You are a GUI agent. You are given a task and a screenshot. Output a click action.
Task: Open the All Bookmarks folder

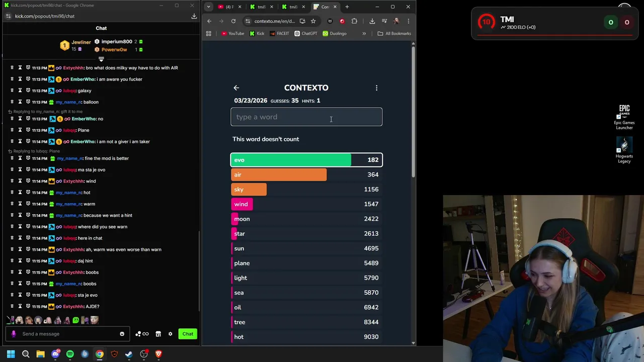(394, 34)
